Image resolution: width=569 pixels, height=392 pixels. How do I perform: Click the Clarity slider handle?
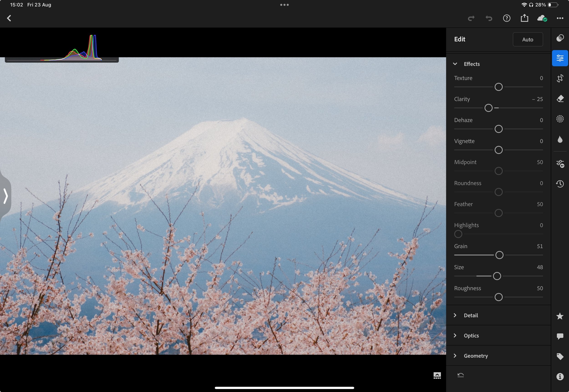[488, 108]
